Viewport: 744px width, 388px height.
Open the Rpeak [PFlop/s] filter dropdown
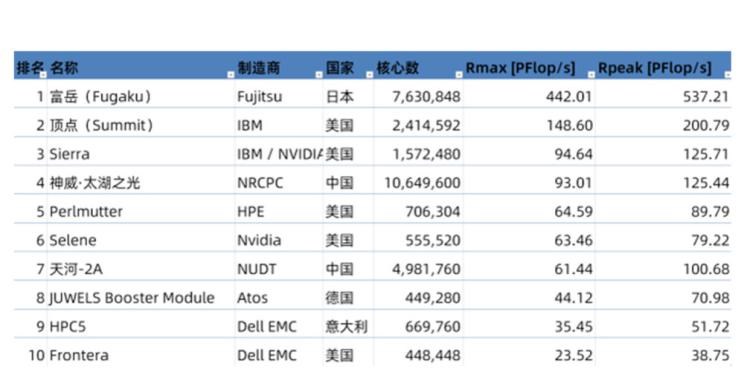click(x=727, y=75)
